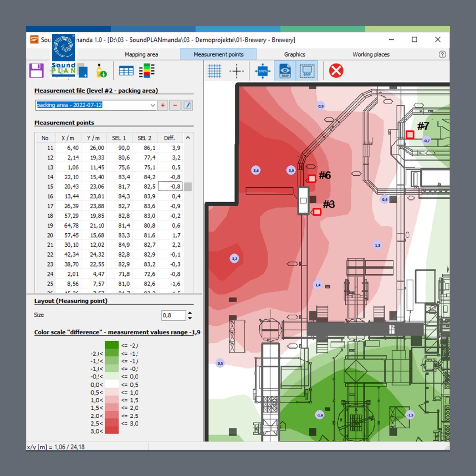476x476 pixels.
Task: Switch to Mapping area tab
Action: click(141, 54)
